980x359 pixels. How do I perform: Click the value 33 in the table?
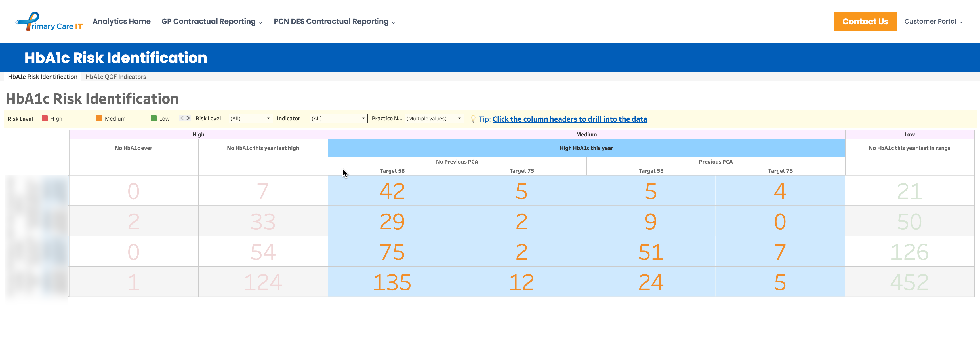coord(263,222)
